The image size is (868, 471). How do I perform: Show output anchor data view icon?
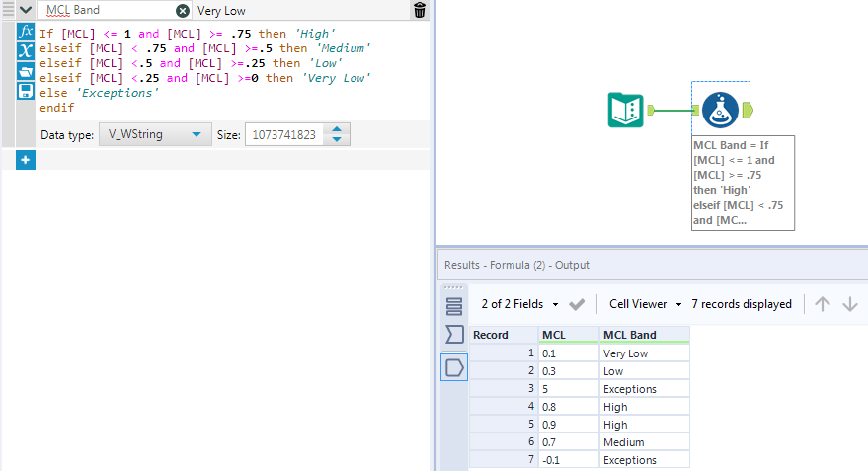tap(454, 367)
